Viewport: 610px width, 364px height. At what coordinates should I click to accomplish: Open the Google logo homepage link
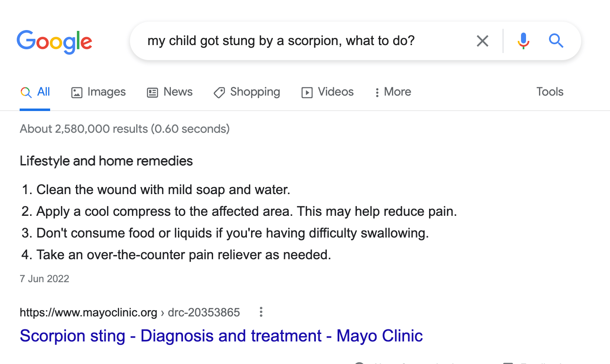click(x=54, y=42)
